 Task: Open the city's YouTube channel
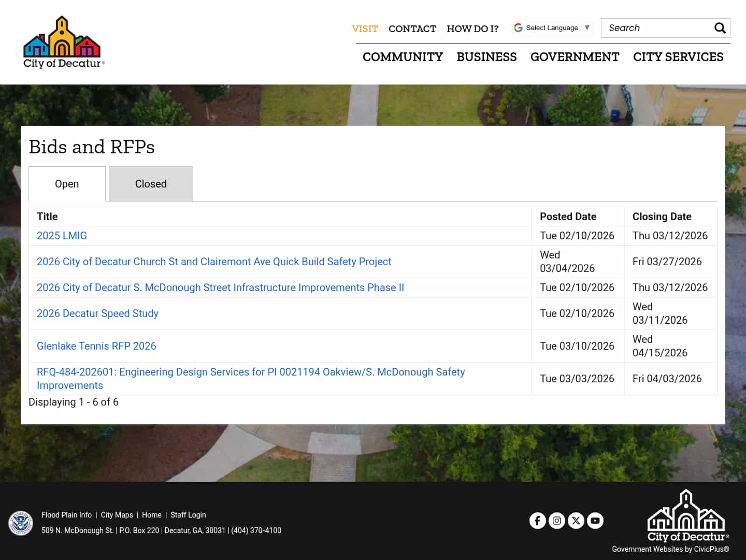(x=595, y=521)
